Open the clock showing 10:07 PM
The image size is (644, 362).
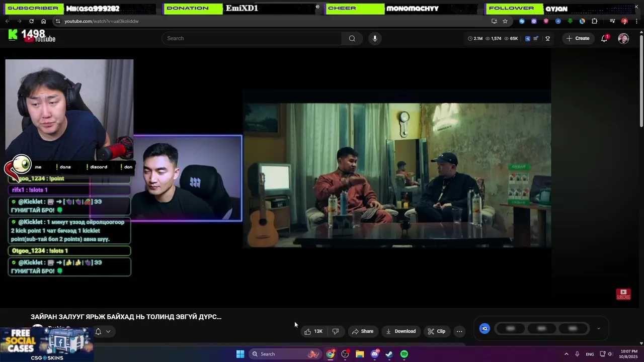(x=629, y=354)
